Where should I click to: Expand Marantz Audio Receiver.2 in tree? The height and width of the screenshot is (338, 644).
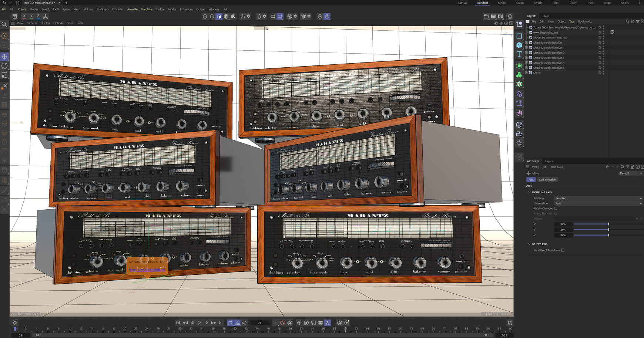pyautogui.click(x=527, y=53)
